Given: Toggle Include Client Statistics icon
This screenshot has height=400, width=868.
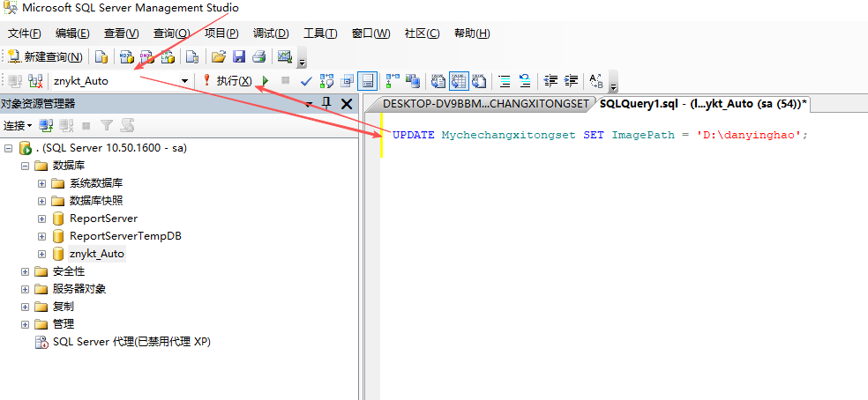Looking at the screenshot, I should 413,81.
